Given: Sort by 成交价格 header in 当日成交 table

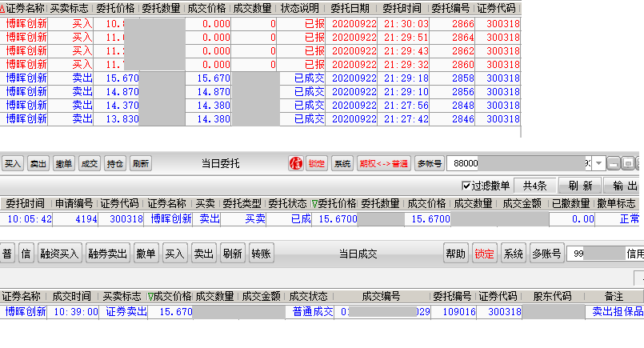Looking at the screenshot, I should tap(172, 296).
